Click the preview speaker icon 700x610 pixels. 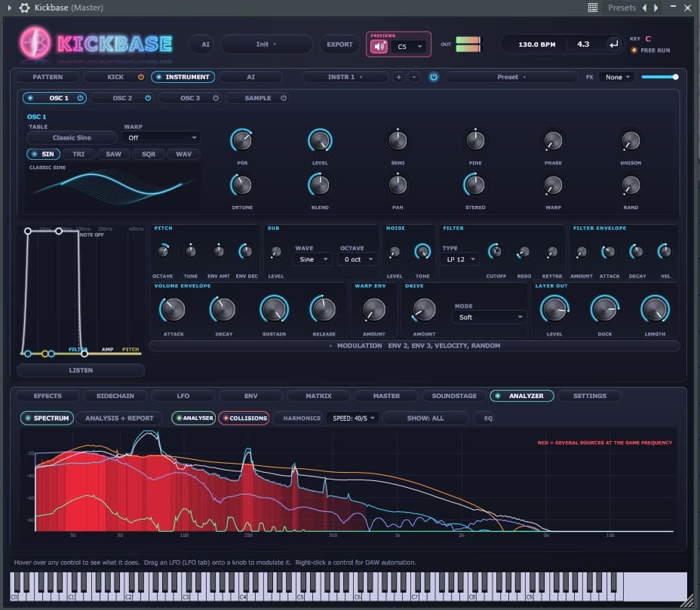tap(379, 47)
